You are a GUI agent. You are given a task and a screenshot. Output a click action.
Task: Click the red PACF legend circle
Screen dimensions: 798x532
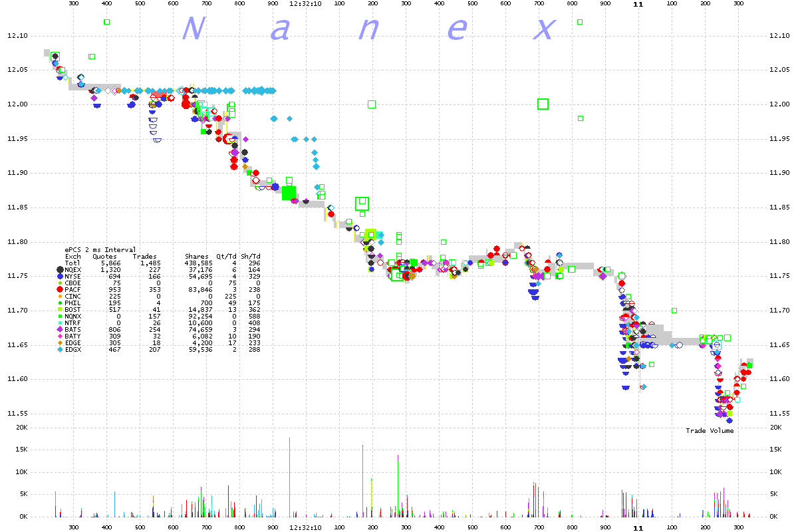[x=61, y=289]
